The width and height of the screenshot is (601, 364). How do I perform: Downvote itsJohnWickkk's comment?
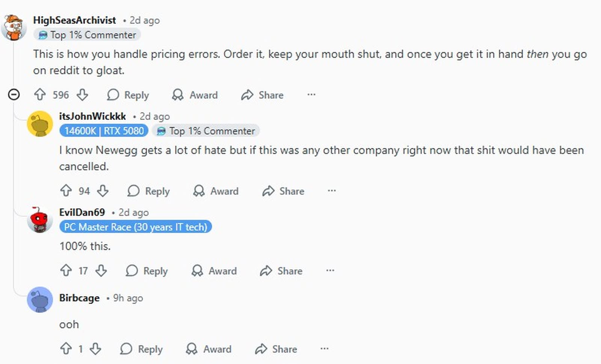tap(103, 191)
